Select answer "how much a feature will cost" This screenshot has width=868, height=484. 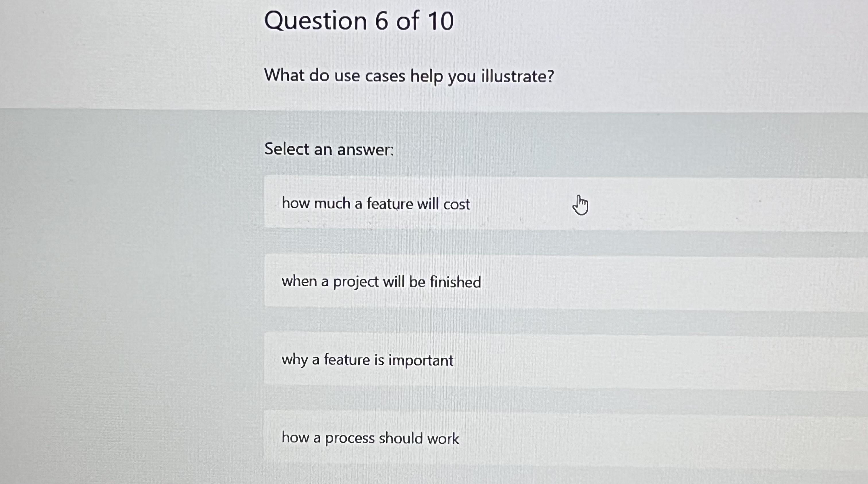[376, 203]
